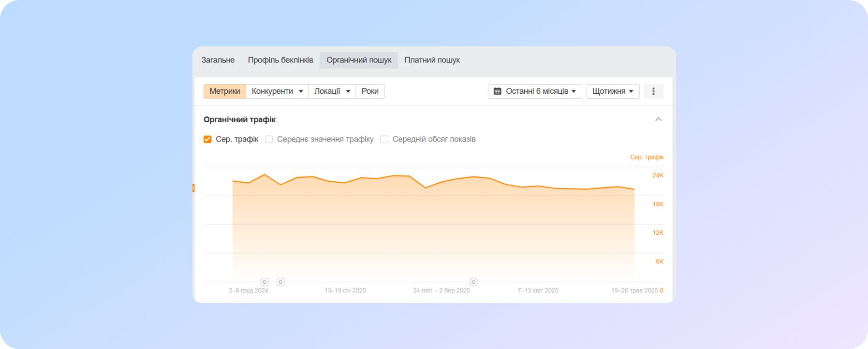
Task: Switch to the Загальне tab
Action: (x=218, y=60)
